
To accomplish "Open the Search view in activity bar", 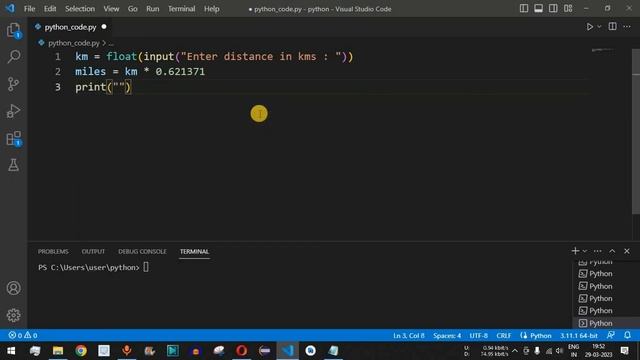I will point(13,57).
